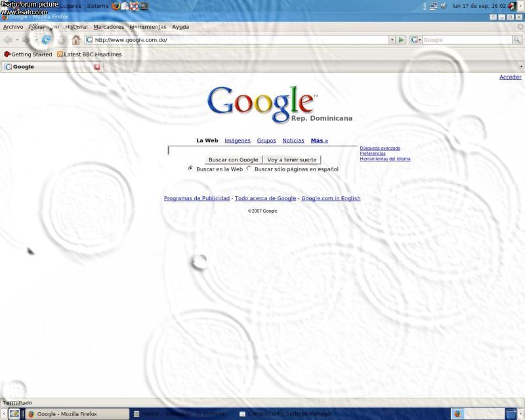Click the Home icon in toolbar
Image resolution: width=525 pixels, height=420 pixels.
pos(76,40)
